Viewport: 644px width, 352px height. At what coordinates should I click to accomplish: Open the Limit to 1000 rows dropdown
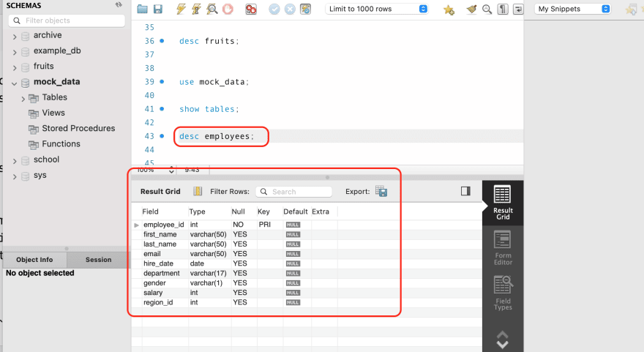(x=377, y=9)
